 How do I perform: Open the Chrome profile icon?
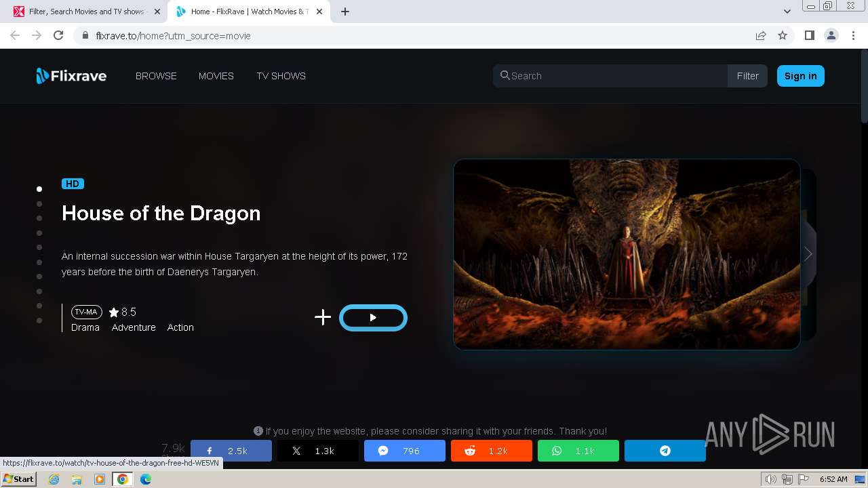[831, 35]
